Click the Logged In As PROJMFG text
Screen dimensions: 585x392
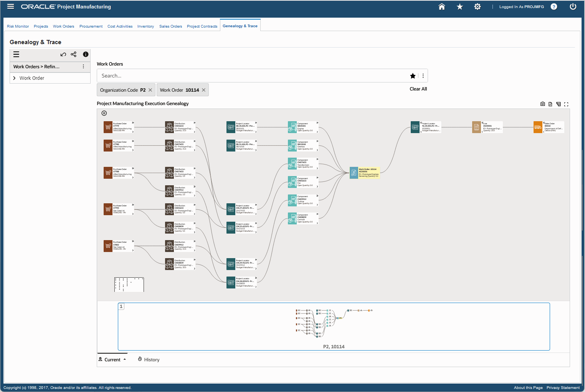click(x=522, y=7)
